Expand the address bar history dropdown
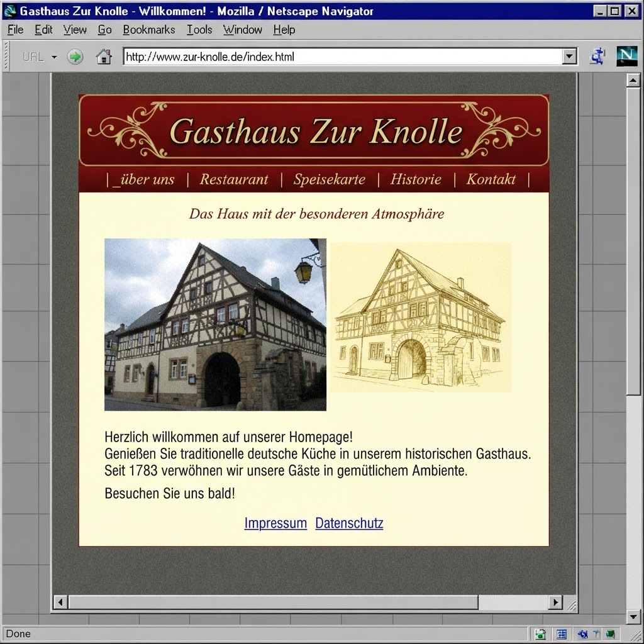Image resolution: width=644 pixels, height=644 pixels. 569,57
